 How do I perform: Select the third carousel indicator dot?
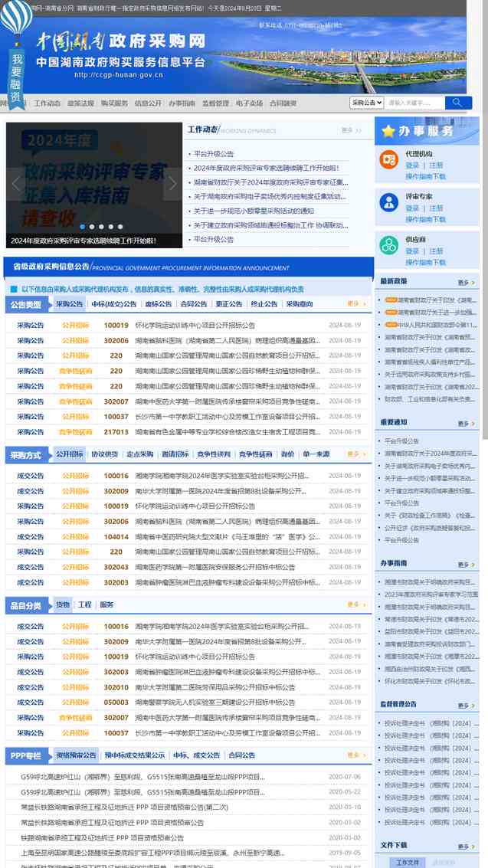pos(100,227)
